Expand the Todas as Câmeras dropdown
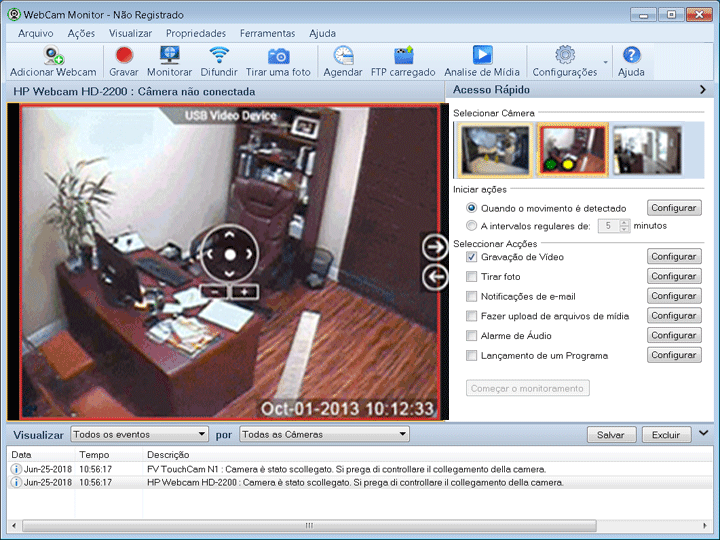Screen dimensions: 720x540 point(325,434)
